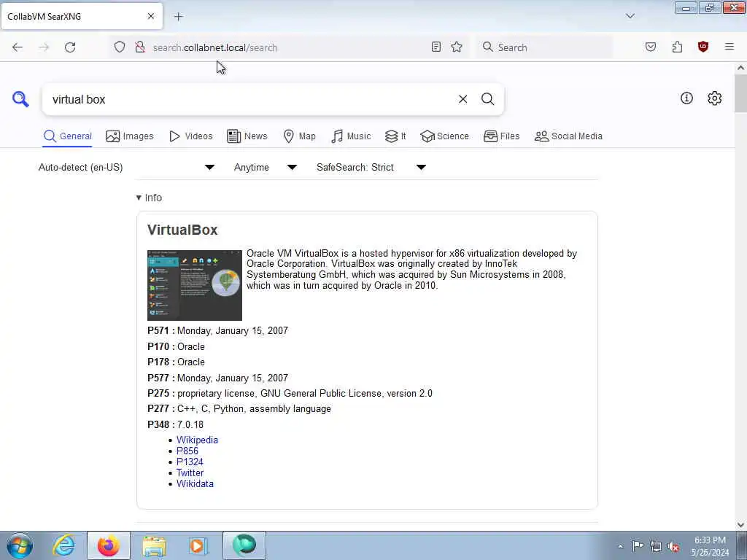This screenshot has height=560, width=747.
Task: Submit search with the magnifier button
Action: pos(487,99)
